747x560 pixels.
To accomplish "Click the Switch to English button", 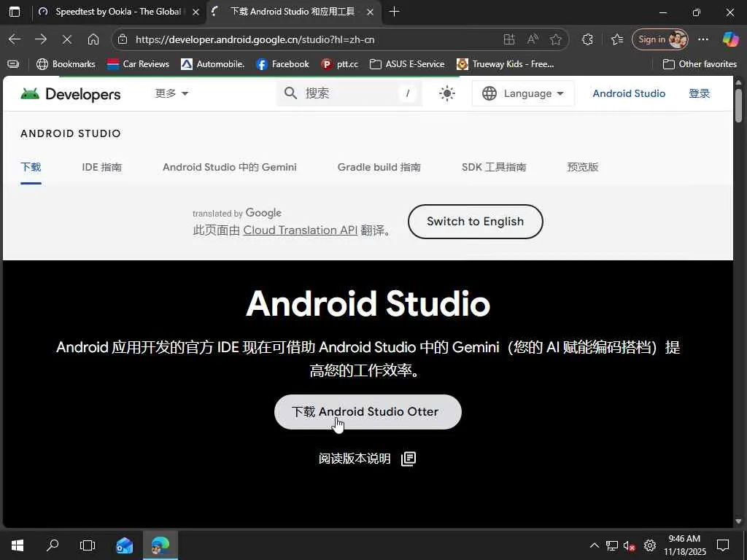I will pos(476,222).
